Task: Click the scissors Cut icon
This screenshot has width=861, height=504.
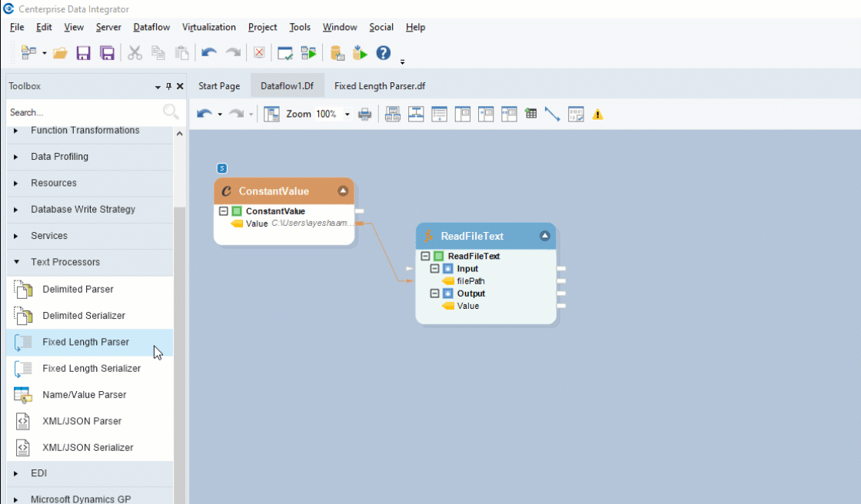Action: 135,53
